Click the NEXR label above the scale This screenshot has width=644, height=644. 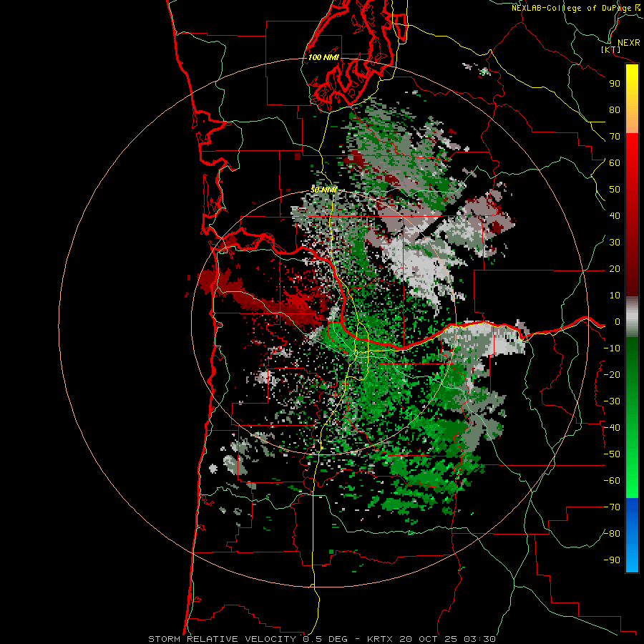point(629,43)
